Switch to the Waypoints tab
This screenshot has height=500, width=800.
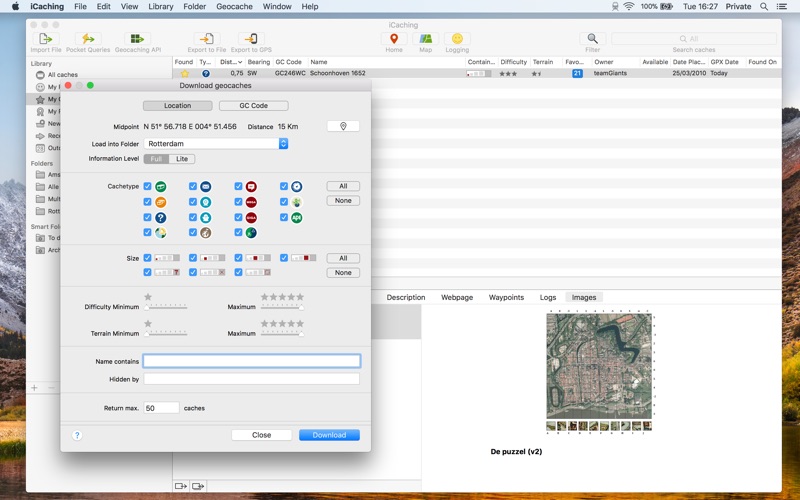point(506,297)
